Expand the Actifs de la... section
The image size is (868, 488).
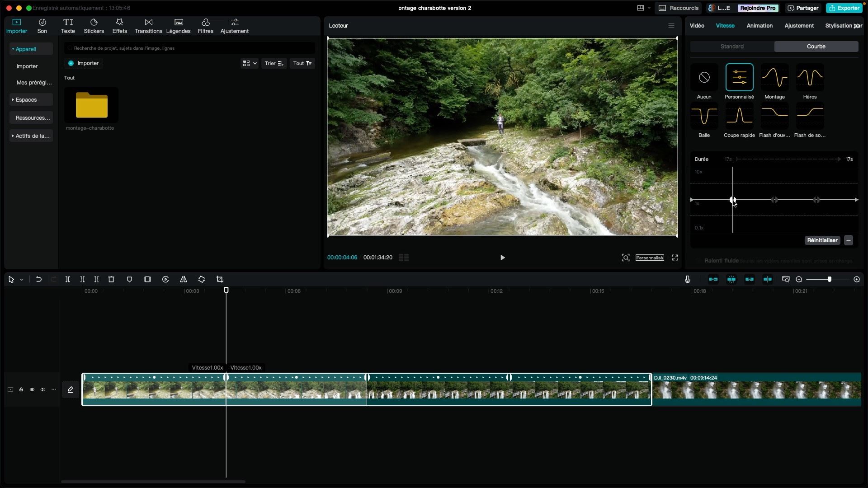pyautogui.click(x=31, y=136)
